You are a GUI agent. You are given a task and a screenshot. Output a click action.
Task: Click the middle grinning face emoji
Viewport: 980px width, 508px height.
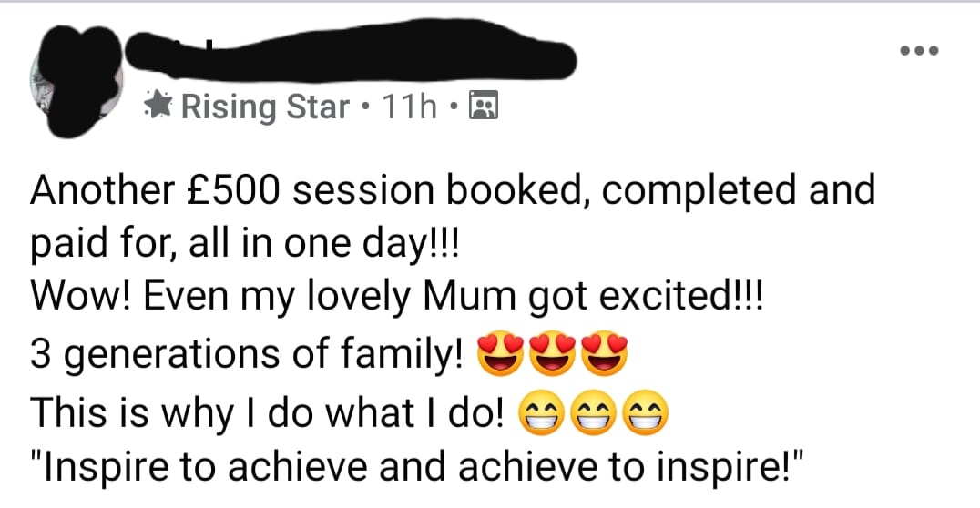coord(594,413)
